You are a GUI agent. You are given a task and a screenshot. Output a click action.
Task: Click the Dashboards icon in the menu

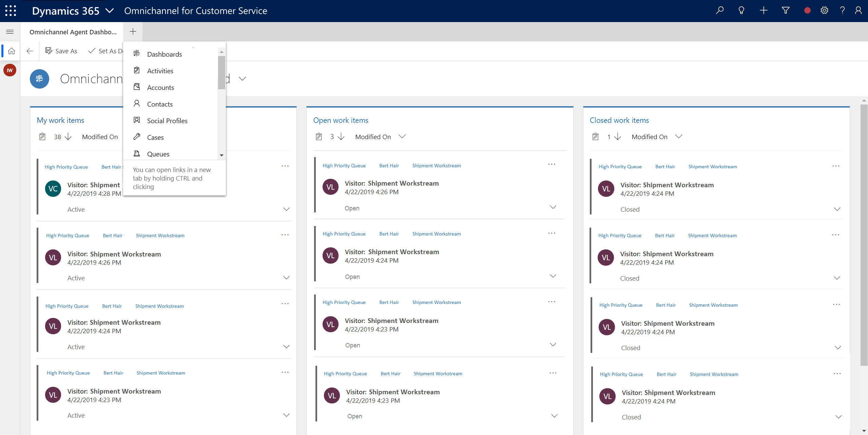tap(136, 53)
